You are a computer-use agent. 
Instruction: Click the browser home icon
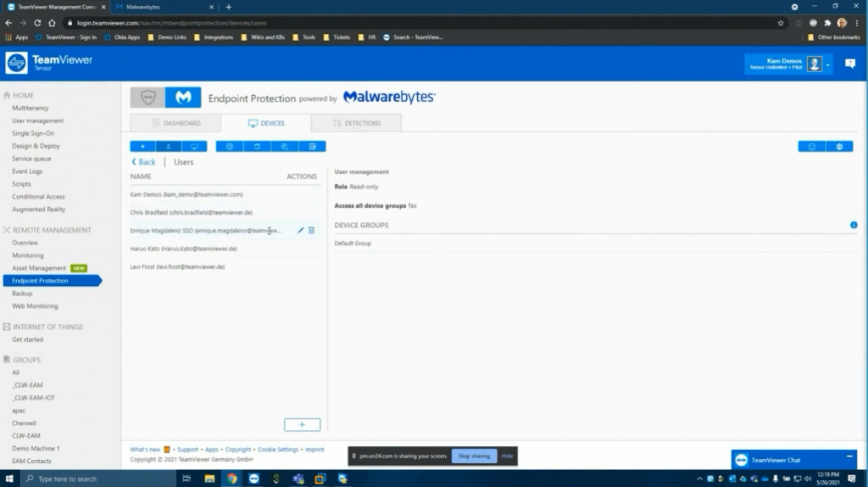(x=52, y=23)
